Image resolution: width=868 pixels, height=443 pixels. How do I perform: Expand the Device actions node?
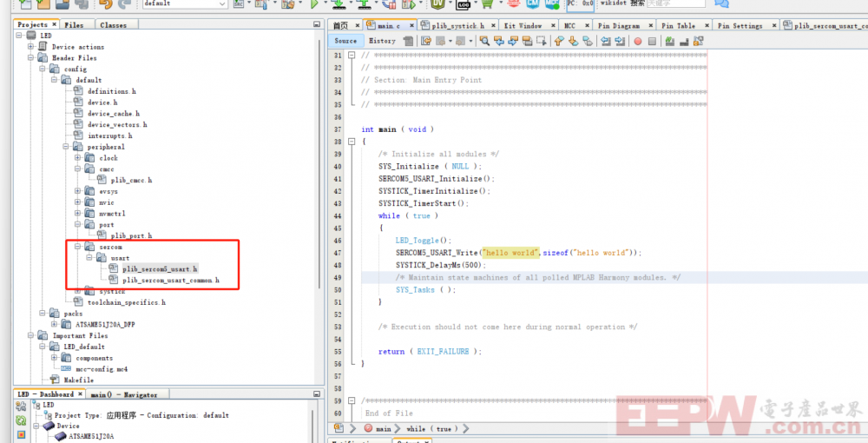click(x=31, y=47)
